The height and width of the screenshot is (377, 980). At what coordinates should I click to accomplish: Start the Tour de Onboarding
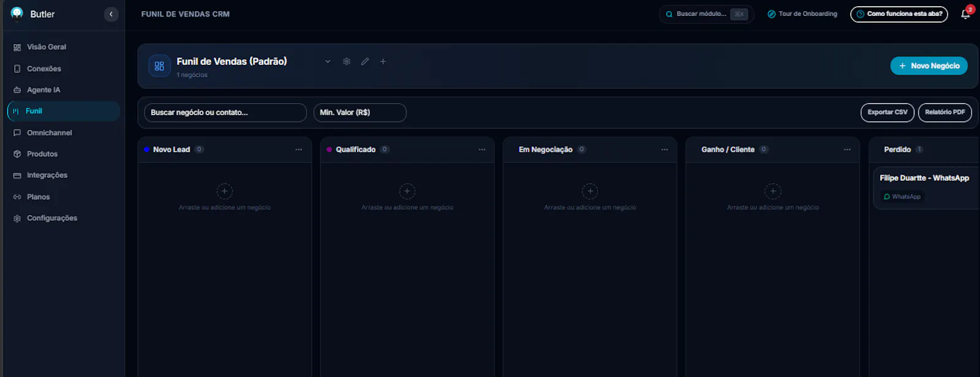tap(802, 14)
